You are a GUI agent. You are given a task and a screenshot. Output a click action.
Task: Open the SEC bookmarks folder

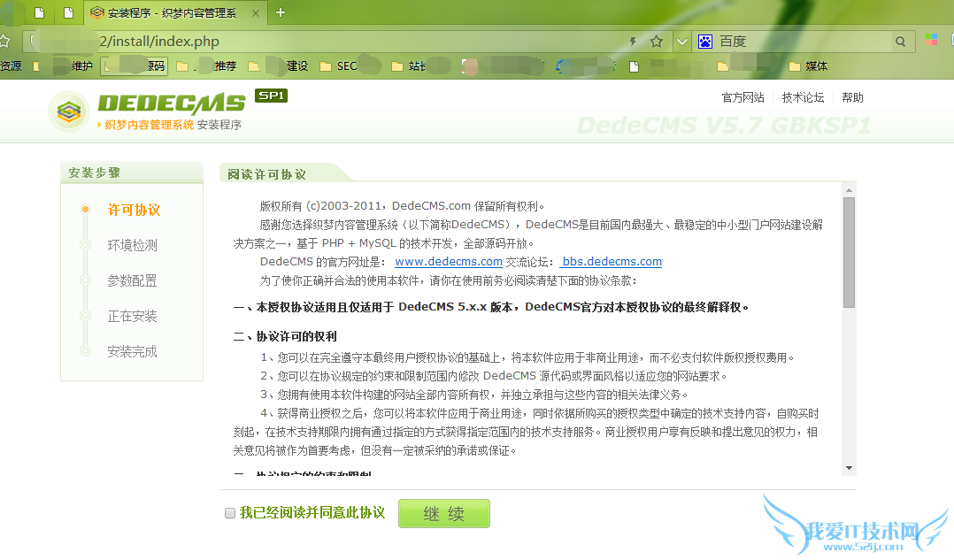pos(347,65)
